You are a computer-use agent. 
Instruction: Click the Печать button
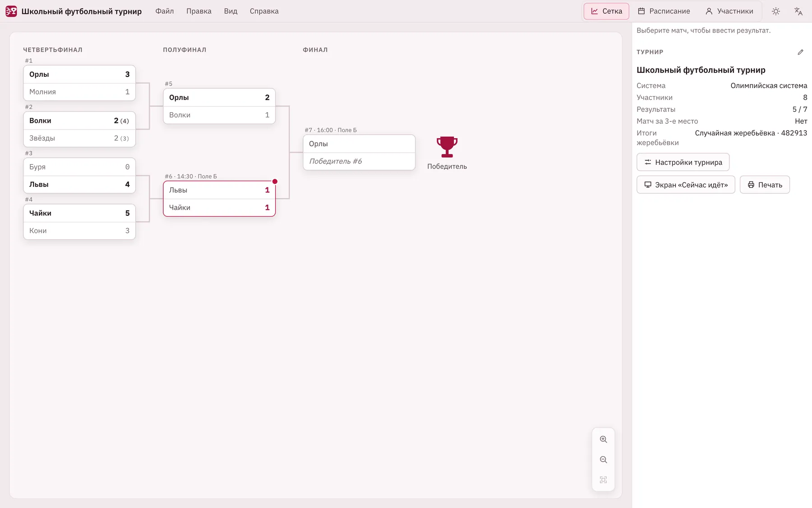[765, 185]
